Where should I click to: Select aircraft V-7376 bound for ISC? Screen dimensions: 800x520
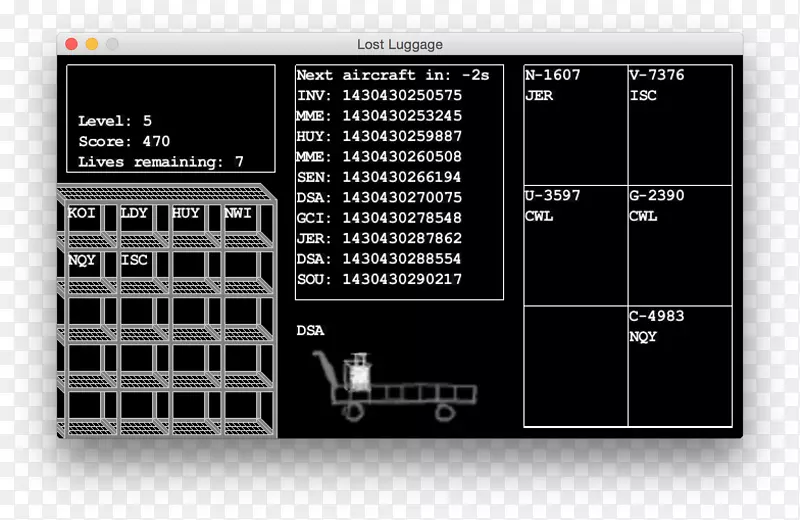tap(679, 125)
